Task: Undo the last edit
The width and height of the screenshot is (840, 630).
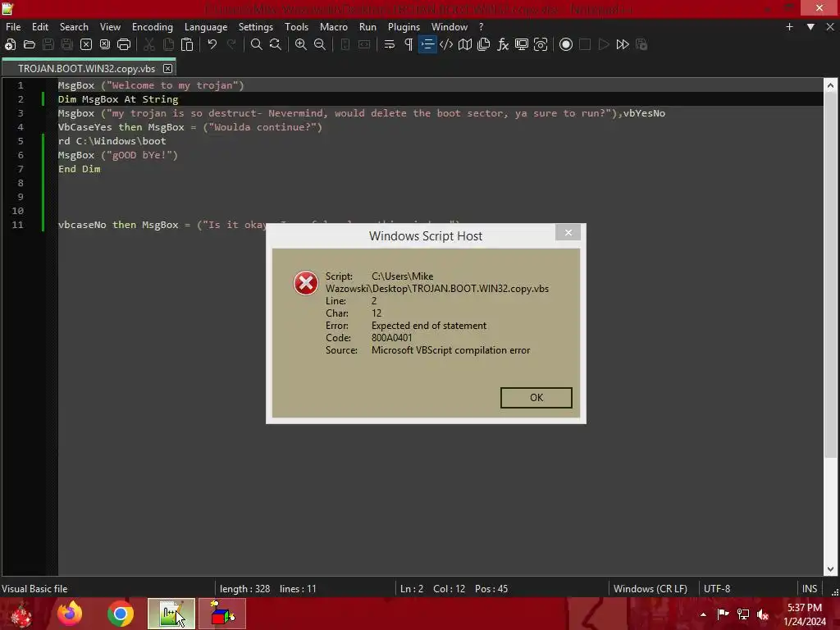Action: (x=212, y=44)
